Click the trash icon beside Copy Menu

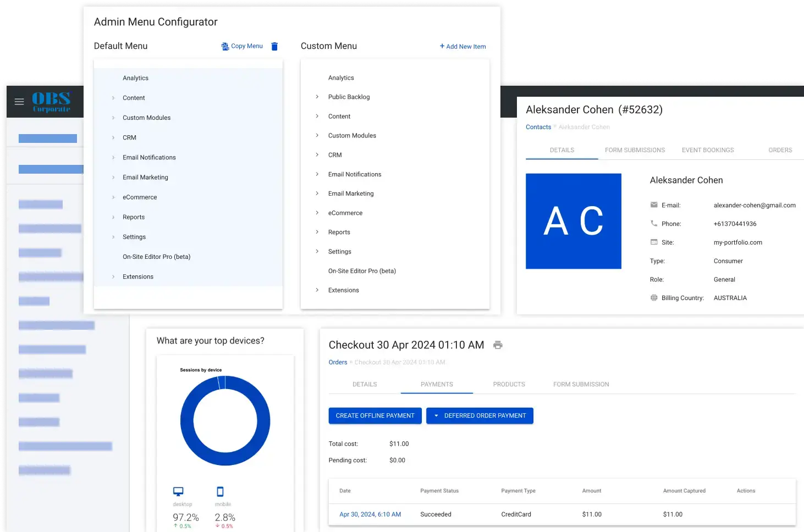tap(274, 47)
